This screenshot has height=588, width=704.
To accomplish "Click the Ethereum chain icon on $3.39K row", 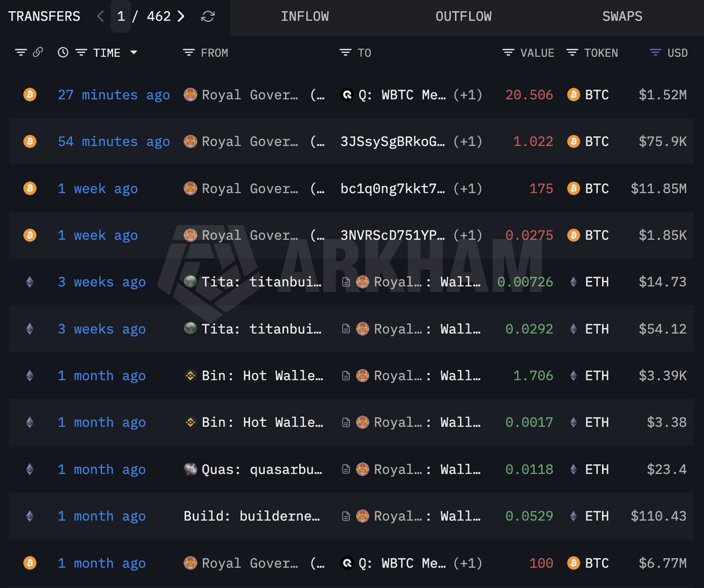I will click(29, 376).
